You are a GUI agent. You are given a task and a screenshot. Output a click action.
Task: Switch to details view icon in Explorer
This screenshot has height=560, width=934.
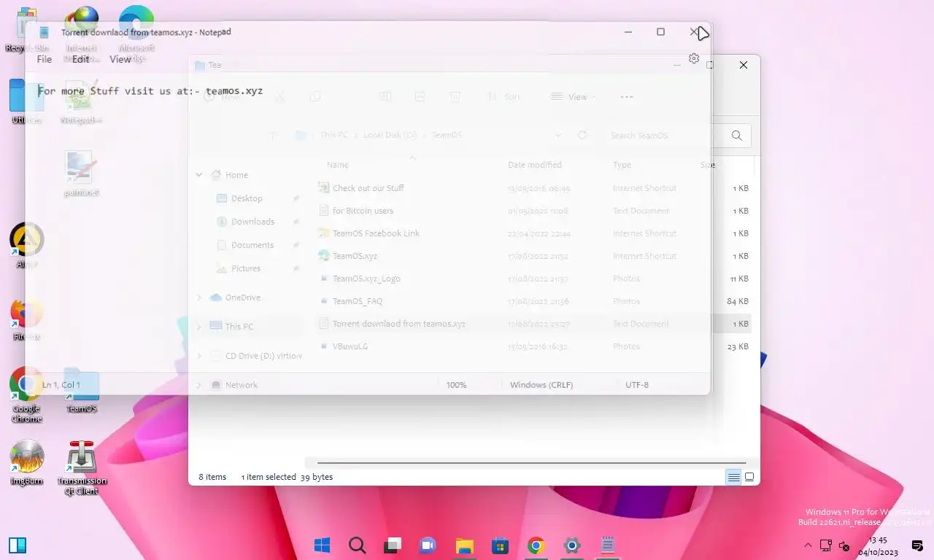coord(733,478)
